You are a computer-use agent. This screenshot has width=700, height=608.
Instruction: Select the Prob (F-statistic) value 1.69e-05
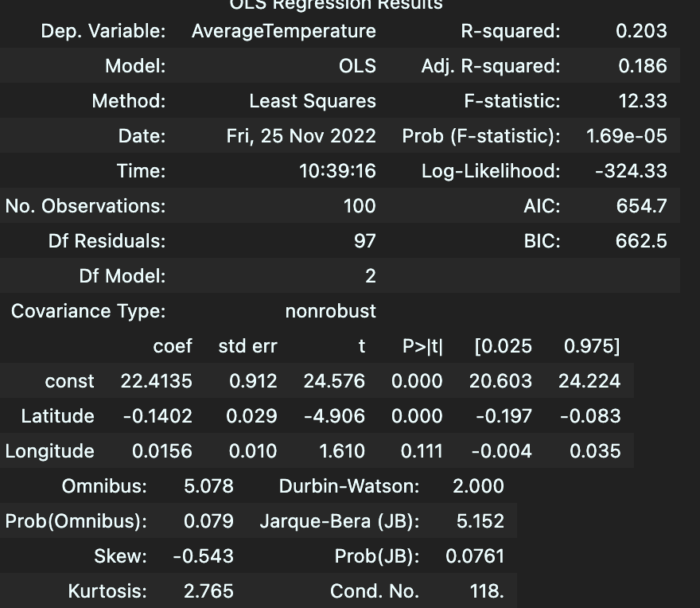click(x=626, y=136)
